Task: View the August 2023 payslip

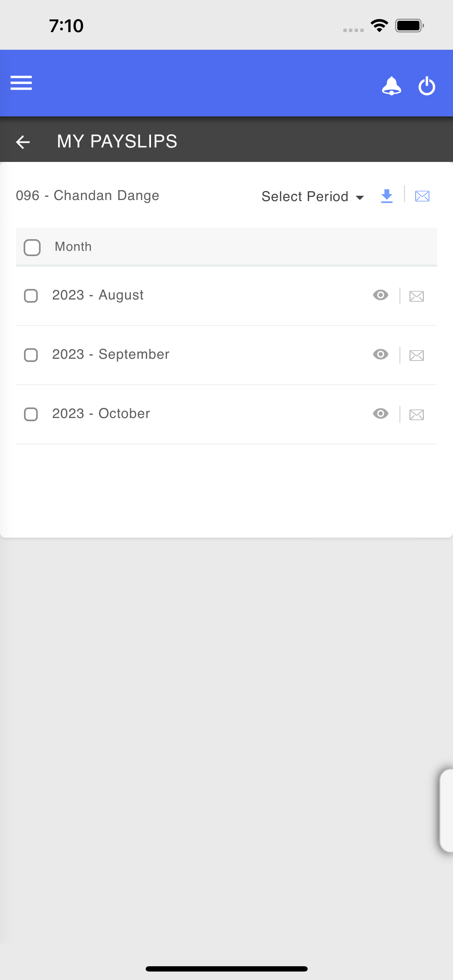Action: coord(381,295)
